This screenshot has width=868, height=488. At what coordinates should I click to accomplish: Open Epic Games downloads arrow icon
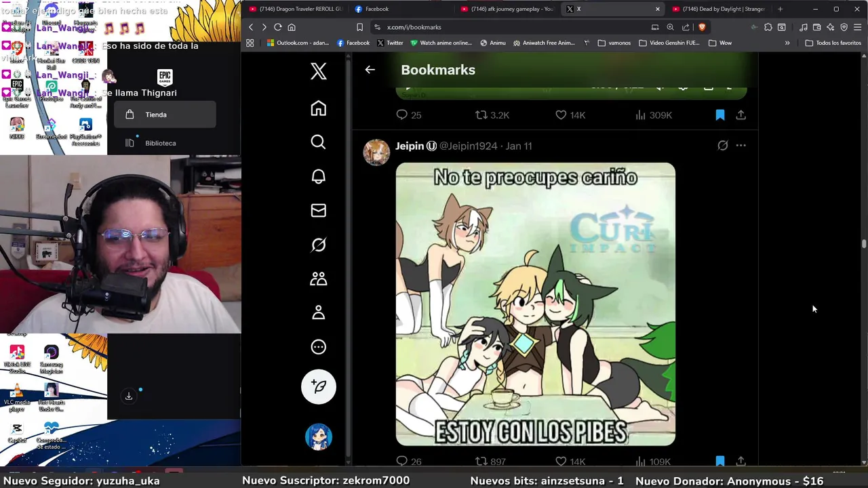[128, 396]
